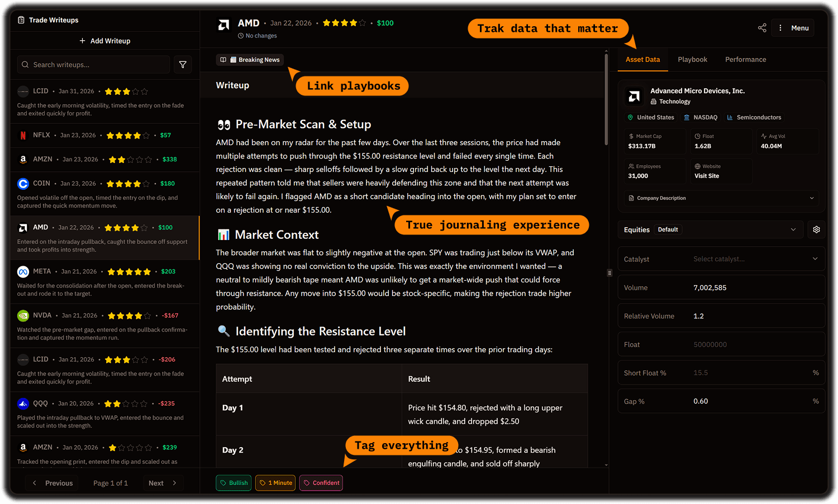Select the Breaking News playbook chip
Image resolution: width=838 pixels, height=504 pixels.
[250, 59]
